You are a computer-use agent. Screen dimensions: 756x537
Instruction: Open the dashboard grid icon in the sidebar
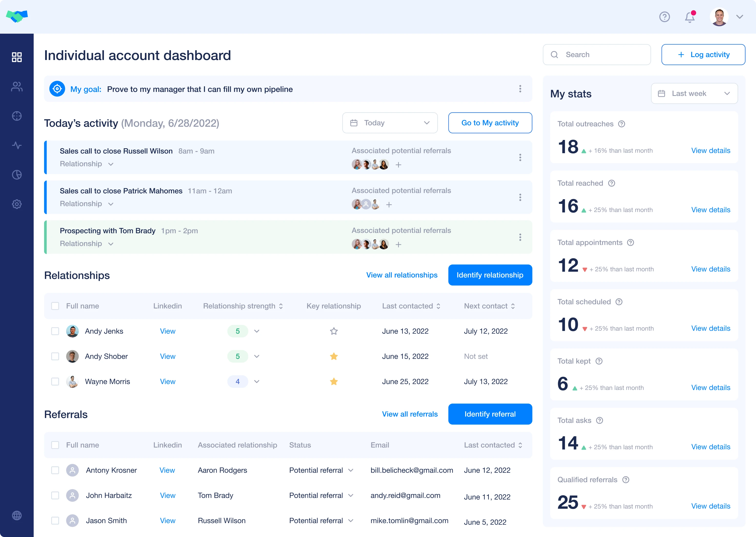(x=17, y=57)
